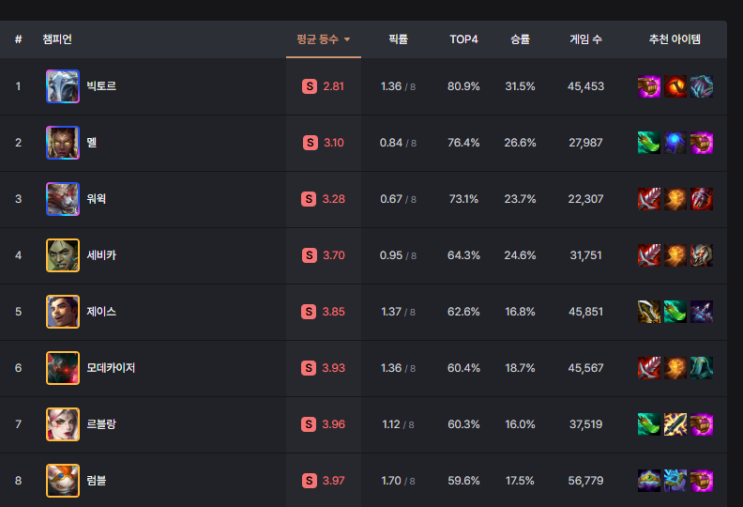Click last recommended item icon for 럼블

point(701,480)
